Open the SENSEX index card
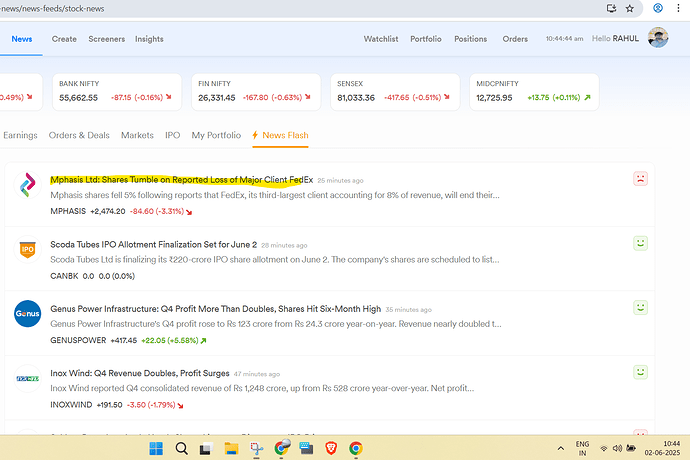This screenshot has height=460, width=690. point(395,92)
